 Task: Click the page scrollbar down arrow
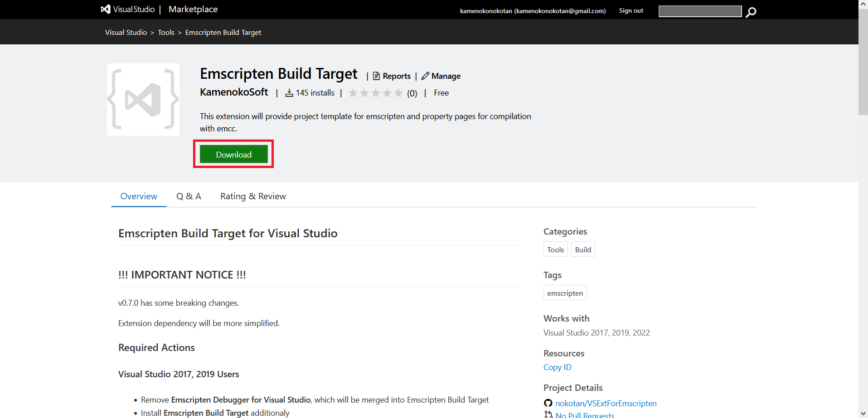click(x=863, y=413)
